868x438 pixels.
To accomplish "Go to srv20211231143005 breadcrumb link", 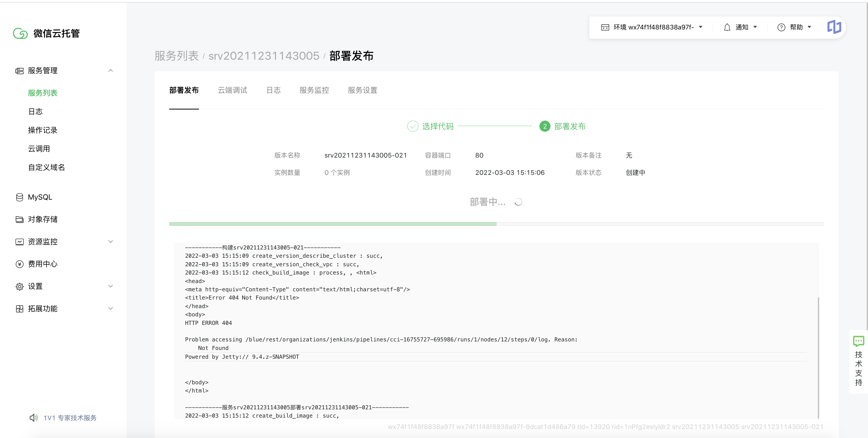I will click(264, 56).
